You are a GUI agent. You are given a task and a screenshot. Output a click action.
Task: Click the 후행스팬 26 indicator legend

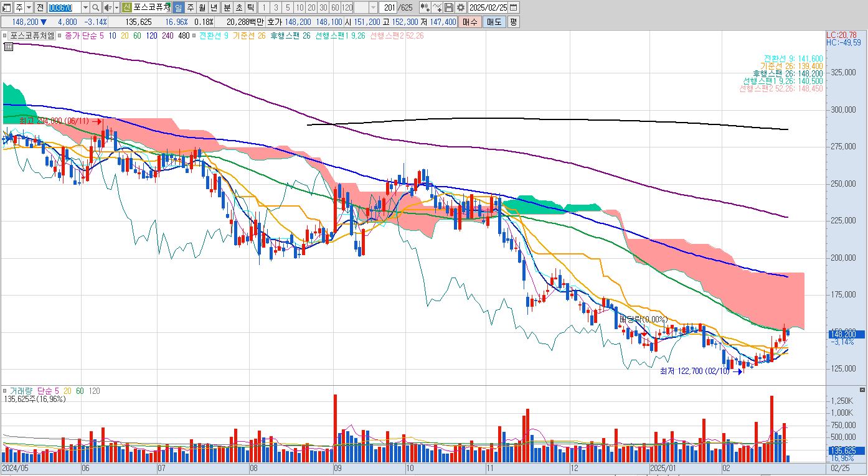pos(291,35)
